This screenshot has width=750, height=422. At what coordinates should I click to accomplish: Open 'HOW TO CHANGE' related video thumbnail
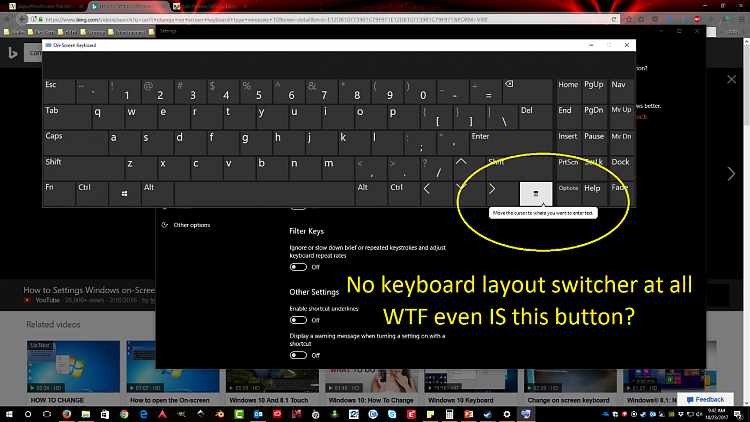click(x=73, y=366)
